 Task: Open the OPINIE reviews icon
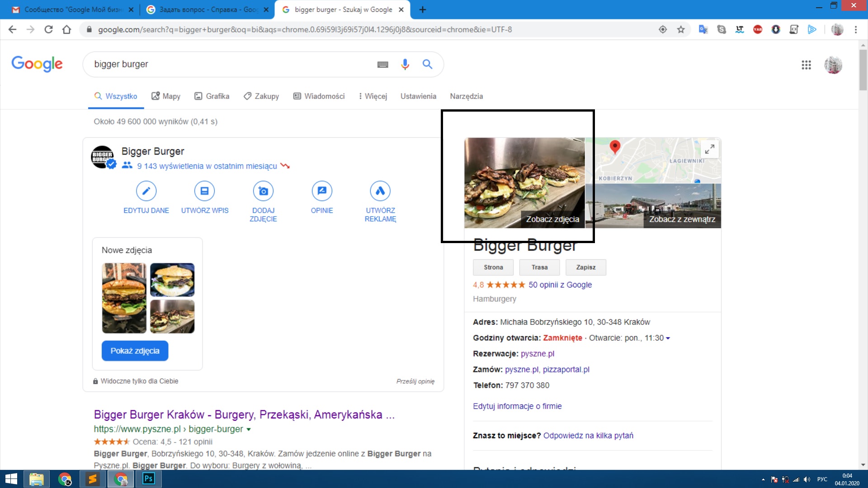point(322,191)
